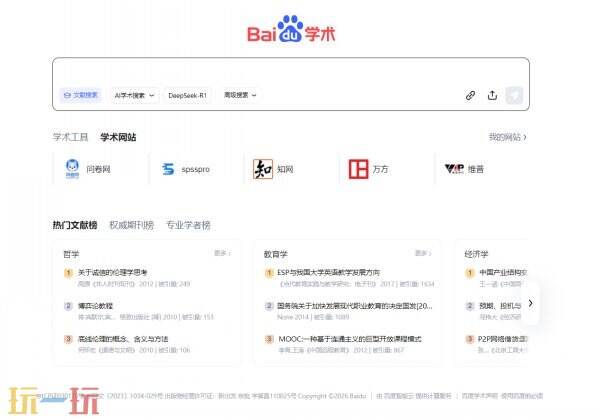Select the 热门文献榜 tab
Screen dimensions: 600x420
click(75, 225)
